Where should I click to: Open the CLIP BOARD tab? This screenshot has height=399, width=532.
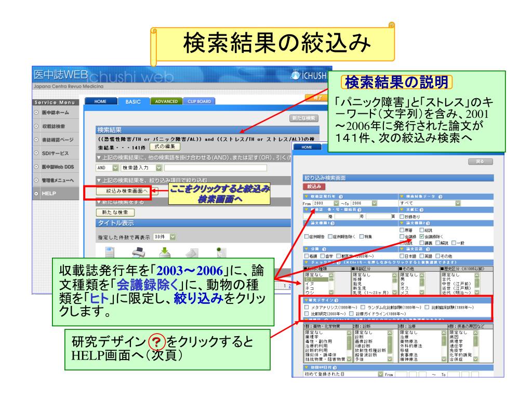pyautogui.click(x=199, y=101)
